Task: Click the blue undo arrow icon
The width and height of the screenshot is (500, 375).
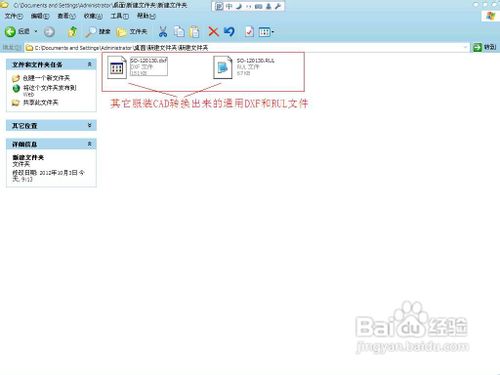Action: point(229,32)
